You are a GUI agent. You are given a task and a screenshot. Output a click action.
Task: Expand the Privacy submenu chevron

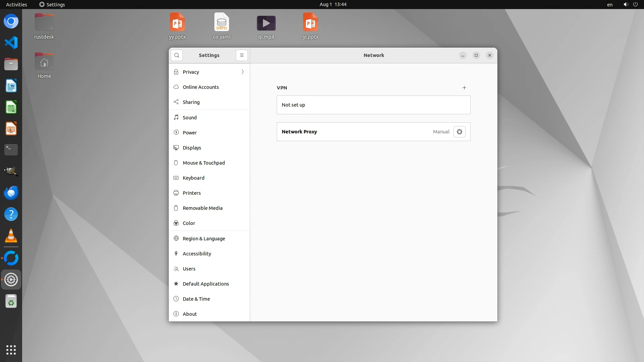(243, 72)
